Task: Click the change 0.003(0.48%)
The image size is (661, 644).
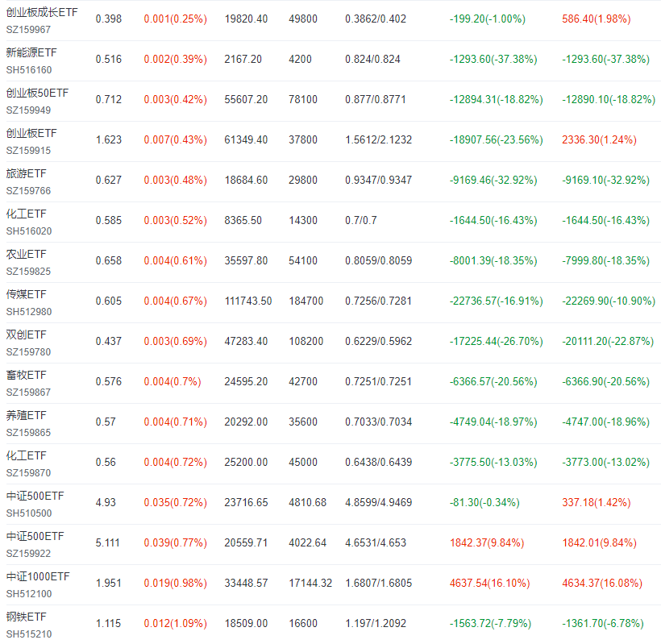Action: 176,181
